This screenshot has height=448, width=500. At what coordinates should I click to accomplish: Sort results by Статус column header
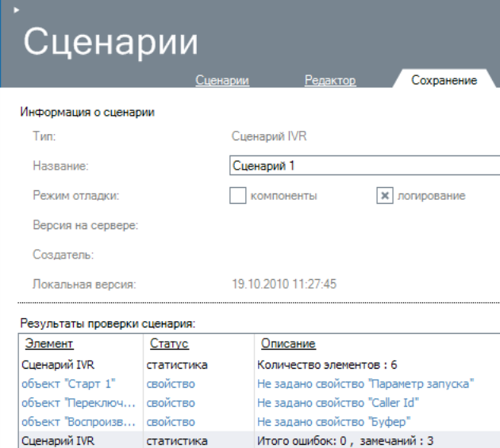pyautogui.click(x=169, y=343)
